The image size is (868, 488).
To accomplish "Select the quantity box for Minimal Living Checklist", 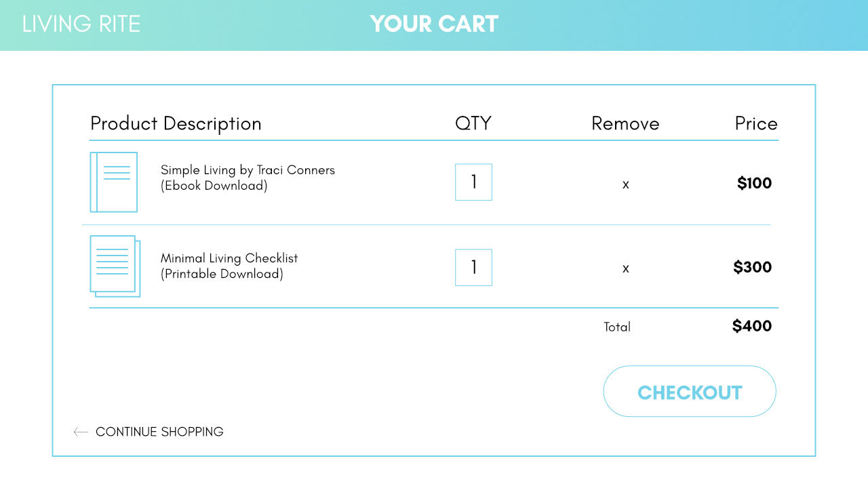I will (473, 268).
